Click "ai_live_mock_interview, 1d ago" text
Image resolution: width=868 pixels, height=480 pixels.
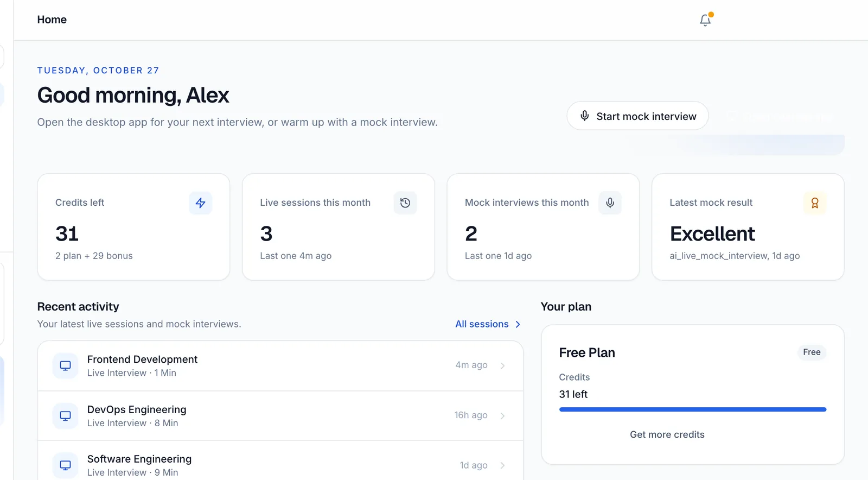pos(735,256)
